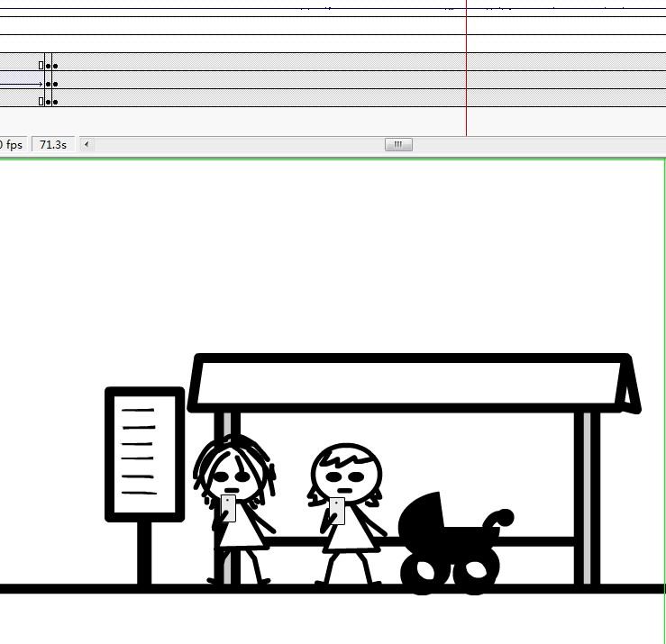The width and height of the screenshot is (666, 644).
Task: Select the shelter's gray pillar beside the stroller
Action: point(587,497)
